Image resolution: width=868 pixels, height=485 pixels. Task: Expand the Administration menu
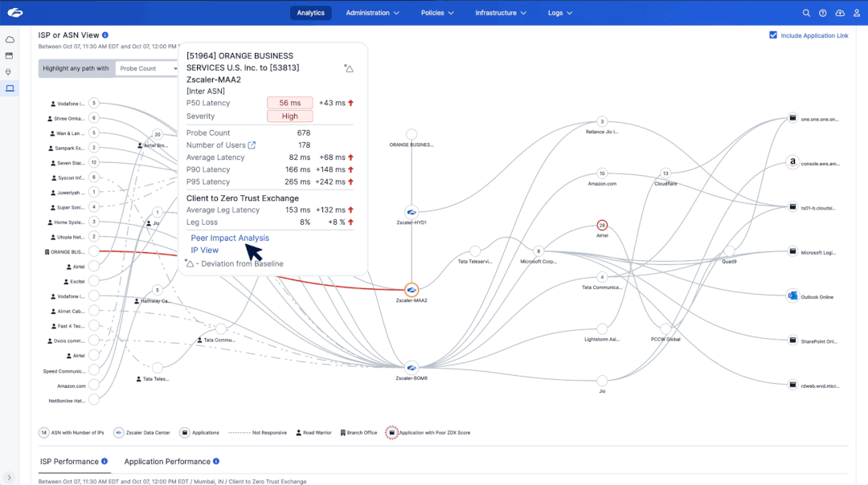tap(367, 13)
